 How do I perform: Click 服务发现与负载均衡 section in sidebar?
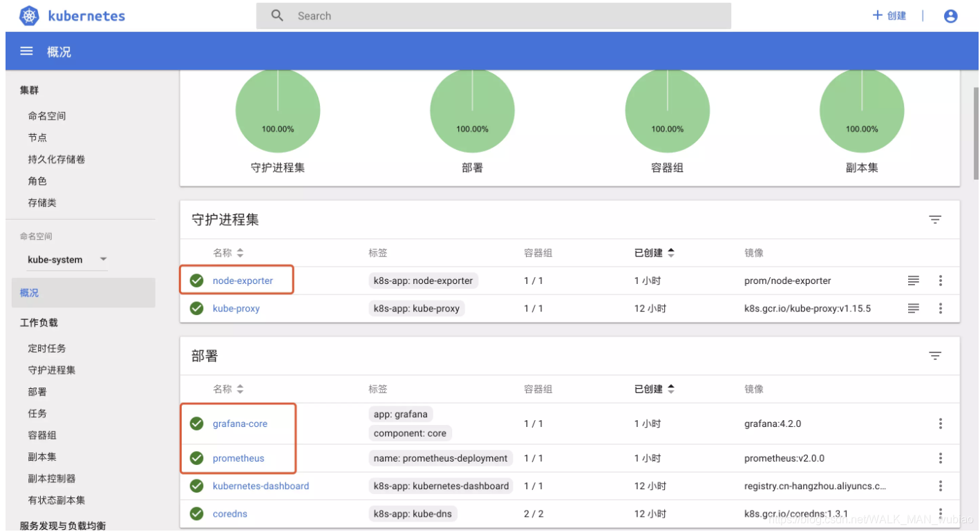(63, 526)
